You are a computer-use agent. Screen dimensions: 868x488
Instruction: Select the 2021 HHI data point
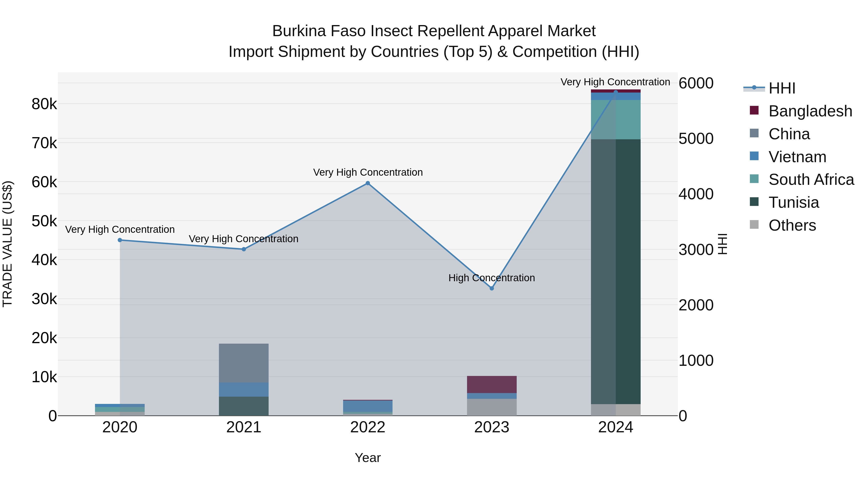[244, 249]
